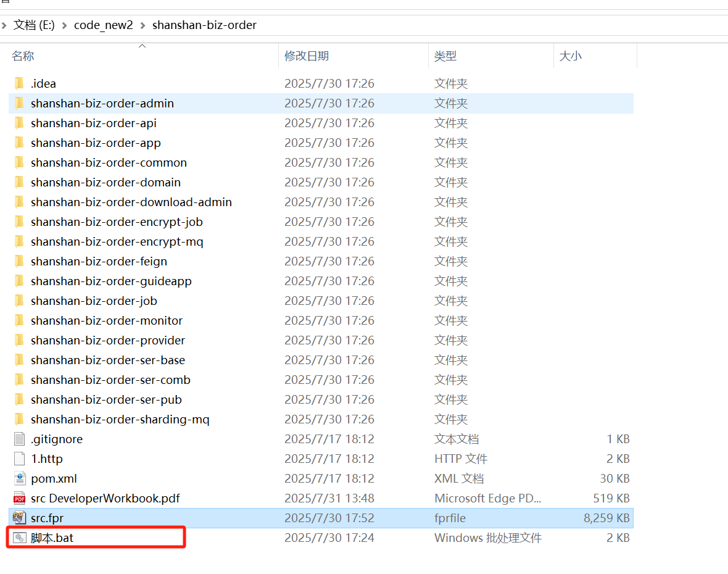Sort files by 名称 column header

[23, 56]
